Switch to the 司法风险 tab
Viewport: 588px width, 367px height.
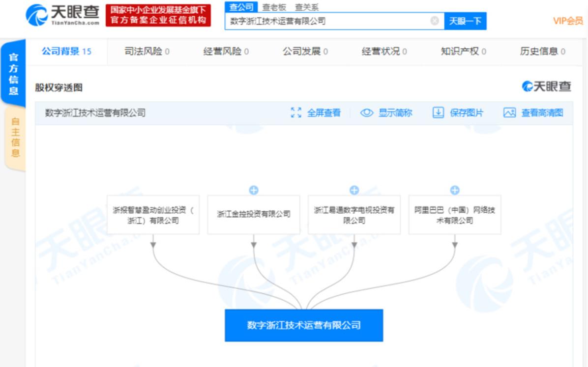(147, 52)
